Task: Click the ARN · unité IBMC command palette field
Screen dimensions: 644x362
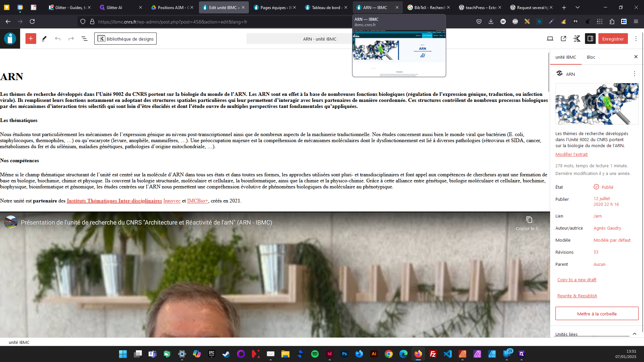Action: click(319, 39)
